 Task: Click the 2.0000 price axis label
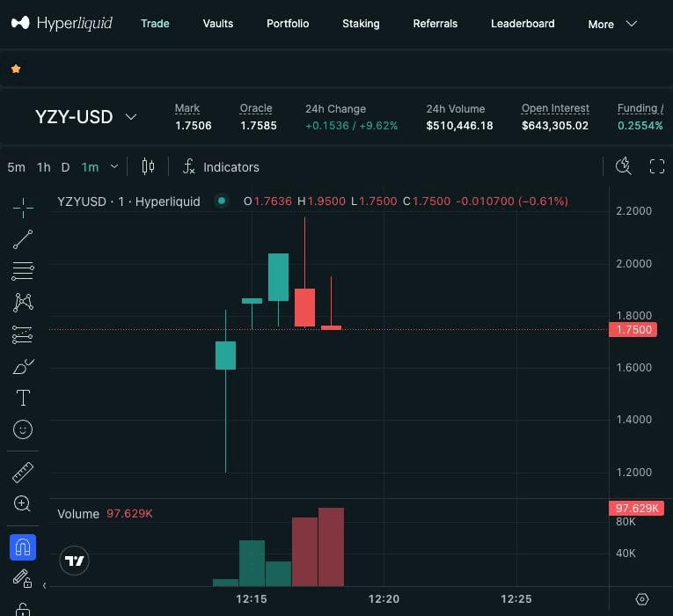(x=634, y=264)
